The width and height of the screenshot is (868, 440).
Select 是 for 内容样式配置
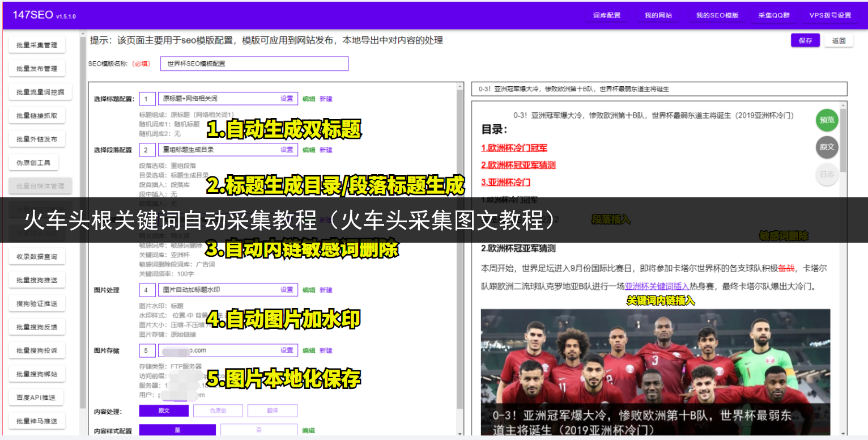(177, 430)
